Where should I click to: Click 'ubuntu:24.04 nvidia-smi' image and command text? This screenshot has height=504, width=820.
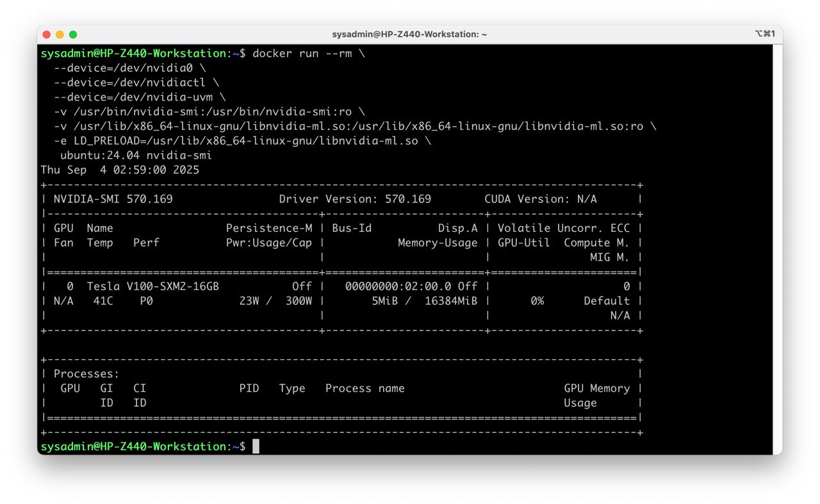click(x=136, y=156)
